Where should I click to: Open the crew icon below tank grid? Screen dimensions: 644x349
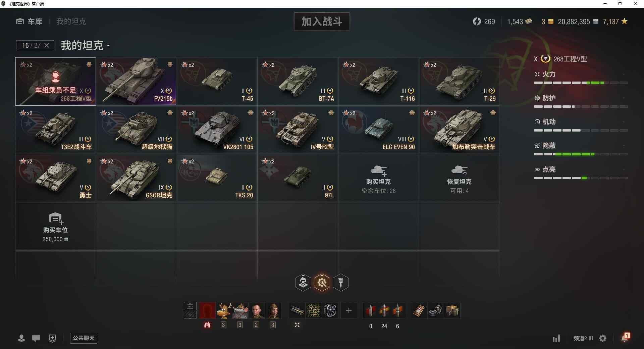click(303, 283)
